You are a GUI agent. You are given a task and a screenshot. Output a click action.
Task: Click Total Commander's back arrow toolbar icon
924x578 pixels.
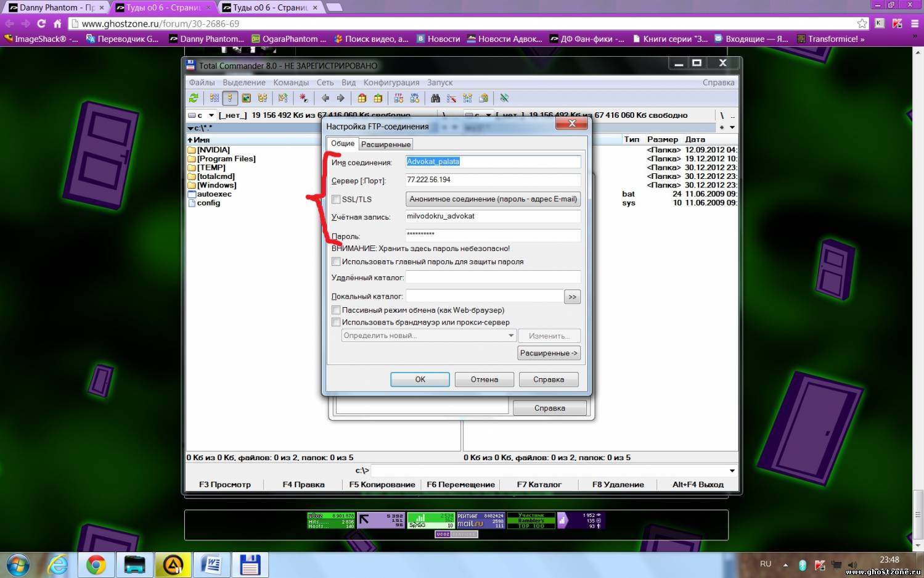[x=325, y=98]
